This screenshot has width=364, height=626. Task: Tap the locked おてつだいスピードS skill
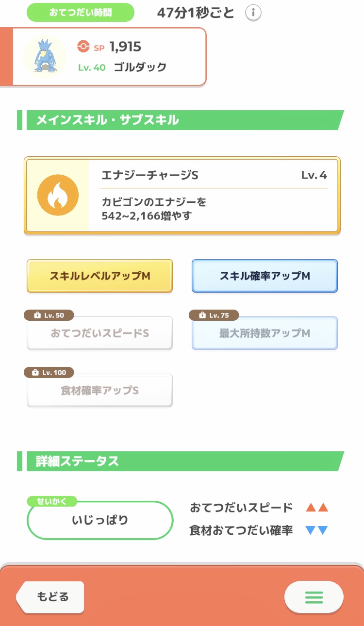pos(99,333)
